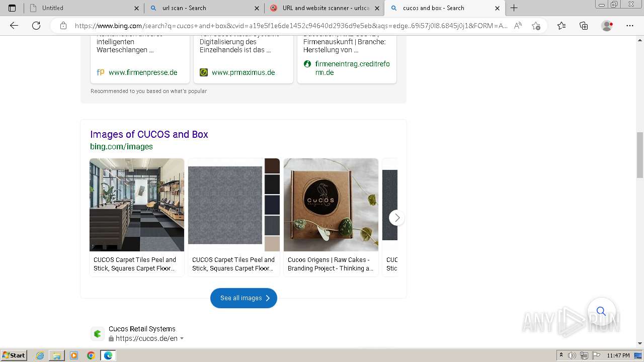
Task: Close the url scan - Search tab
Action: click(x=257, y=8)
